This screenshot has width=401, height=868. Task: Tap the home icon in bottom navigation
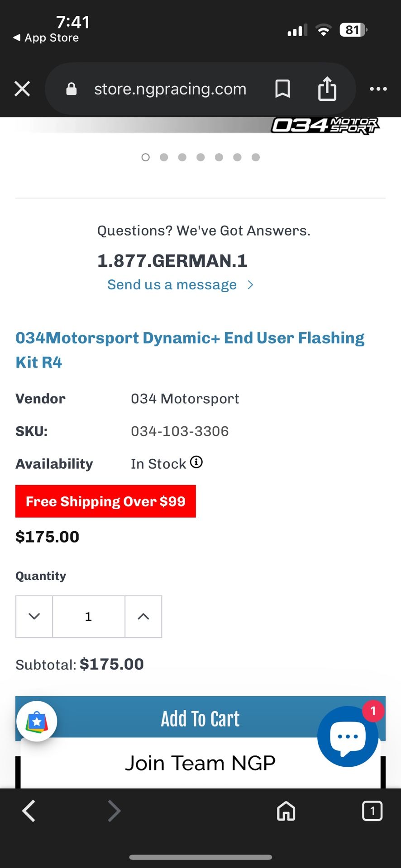pos(286,811)
